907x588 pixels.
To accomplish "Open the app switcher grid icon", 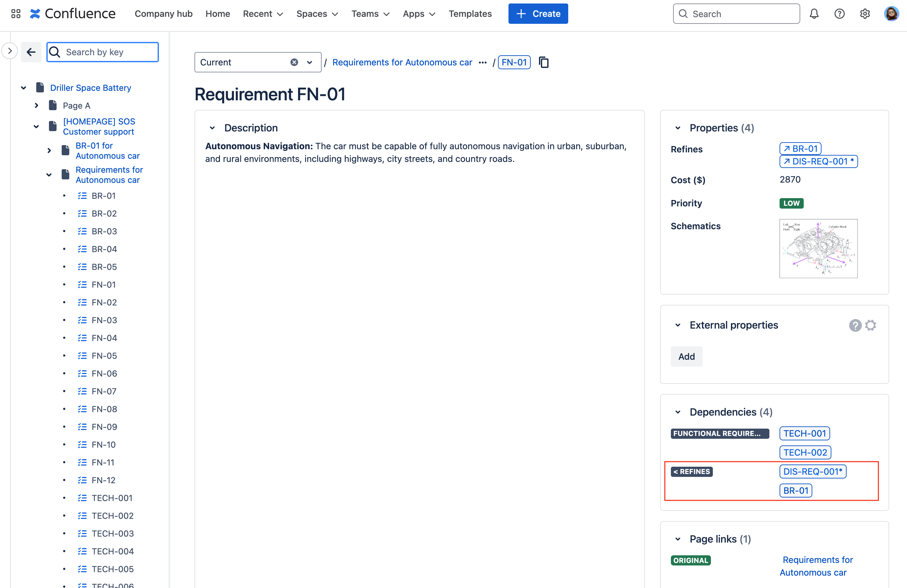I will pyautogui.click(x=15, y=13).
